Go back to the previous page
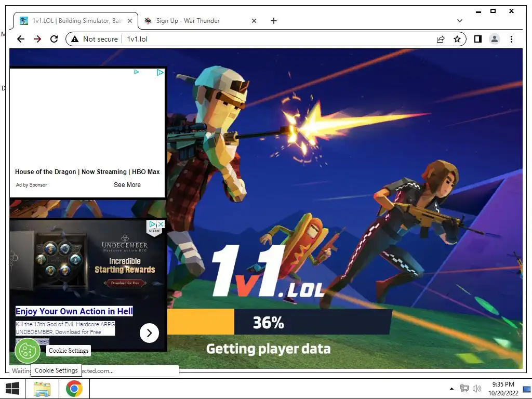Viewport: 532px width, 399px height. pyautogui.click(x=21, y=39)
